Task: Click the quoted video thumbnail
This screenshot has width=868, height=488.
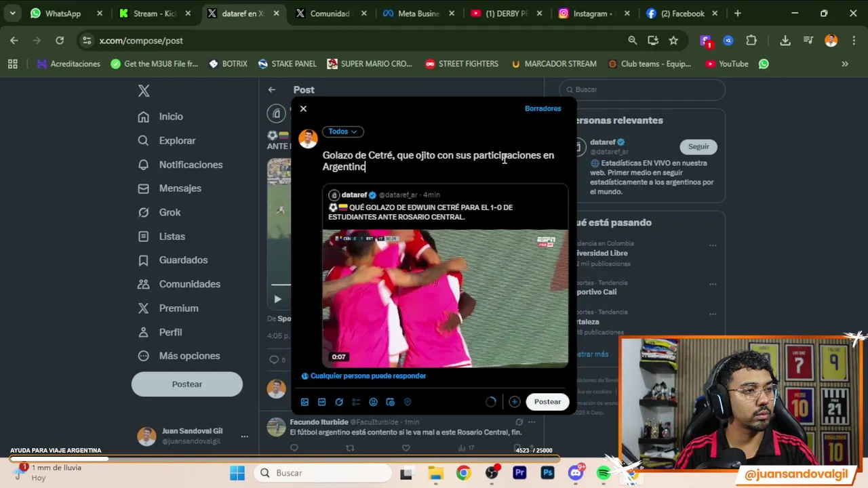Action: click(x=445, y=298)
